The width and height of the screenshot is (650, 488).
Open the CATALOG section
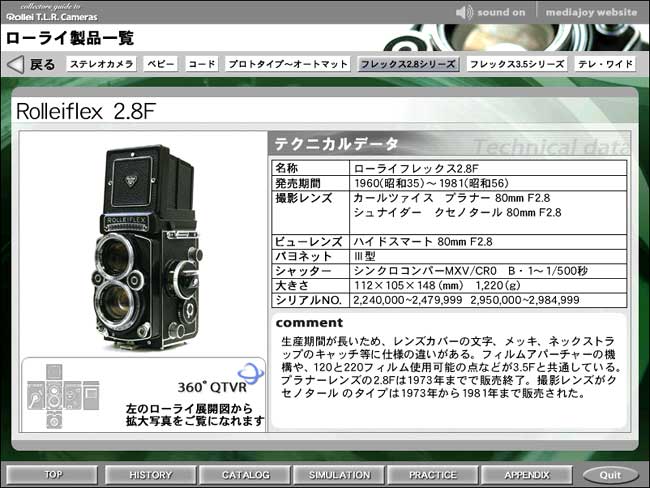(245, 475)
